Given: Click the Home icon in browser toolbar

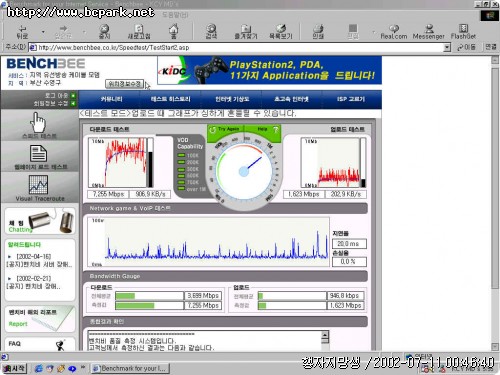Looking at the screenshot, I should [173, 29].
